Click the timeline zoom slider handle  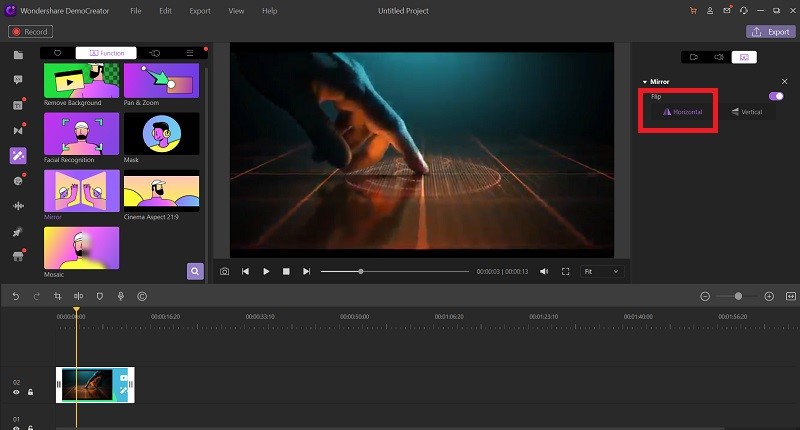point(738,296)
